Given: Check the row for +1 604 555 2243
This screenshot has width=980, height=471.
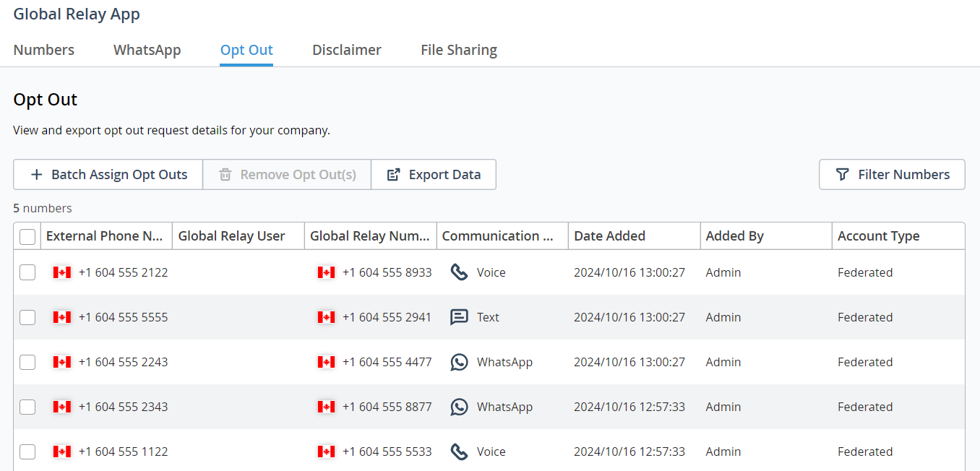Looking at the screenshot, I should click(27, 362).
